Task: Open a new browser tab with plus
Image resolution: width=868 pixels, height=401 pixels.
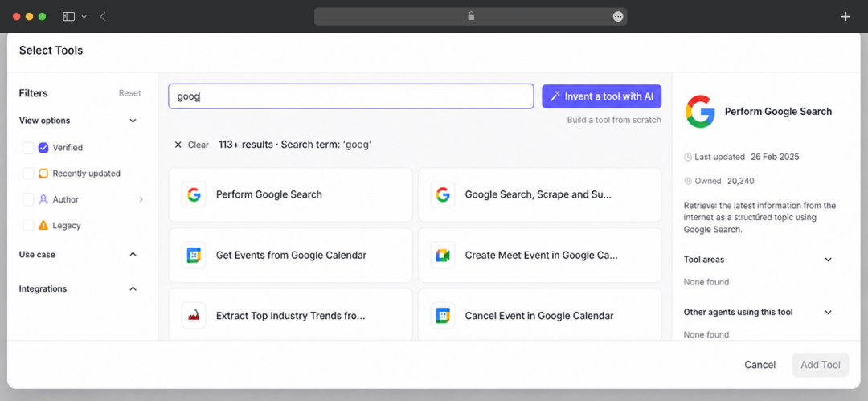Action: pyautogui.click(x=845, y=17)
